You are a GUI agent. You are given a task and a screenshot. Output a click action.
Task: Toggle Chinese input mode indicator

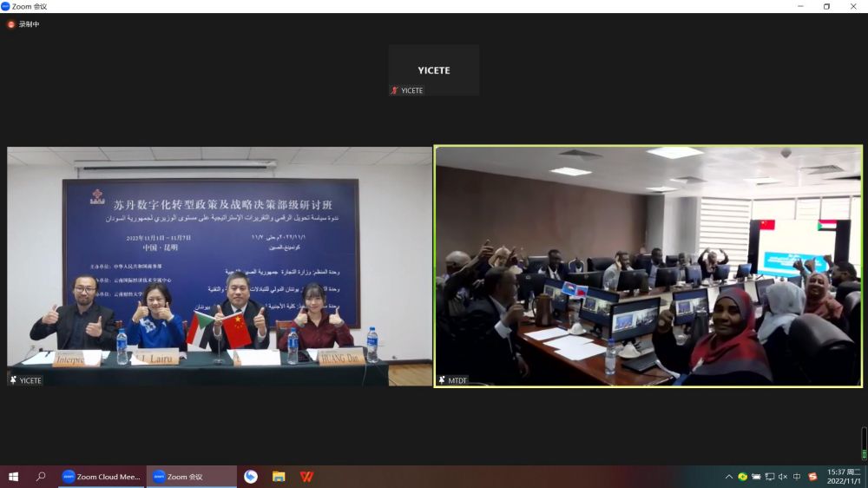(x=797, y=477)
